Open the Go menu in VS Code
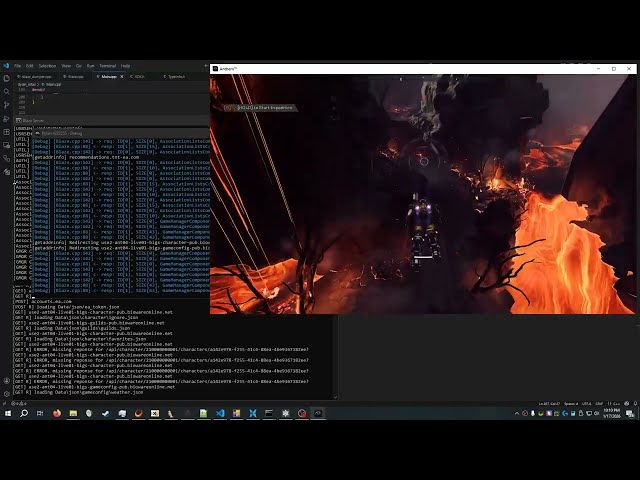 tap(79, 66)
